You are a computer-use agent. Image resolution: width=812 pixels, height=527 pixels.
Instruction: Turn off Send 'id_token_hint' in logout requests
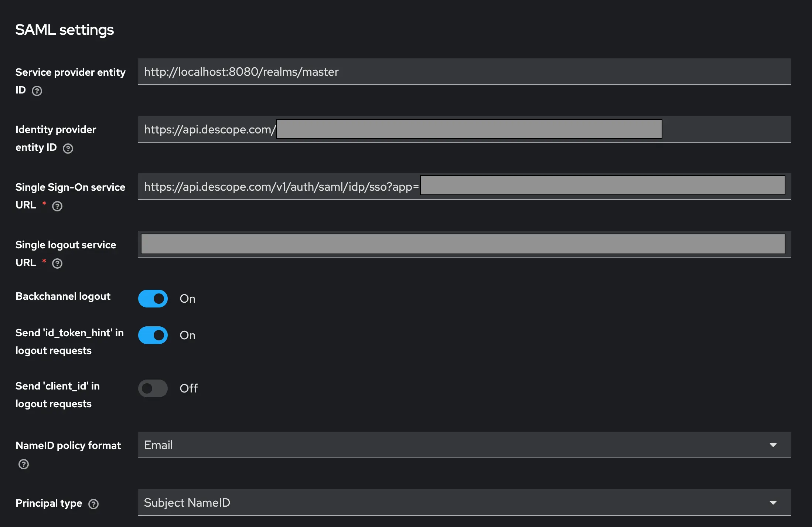point(153,335)
